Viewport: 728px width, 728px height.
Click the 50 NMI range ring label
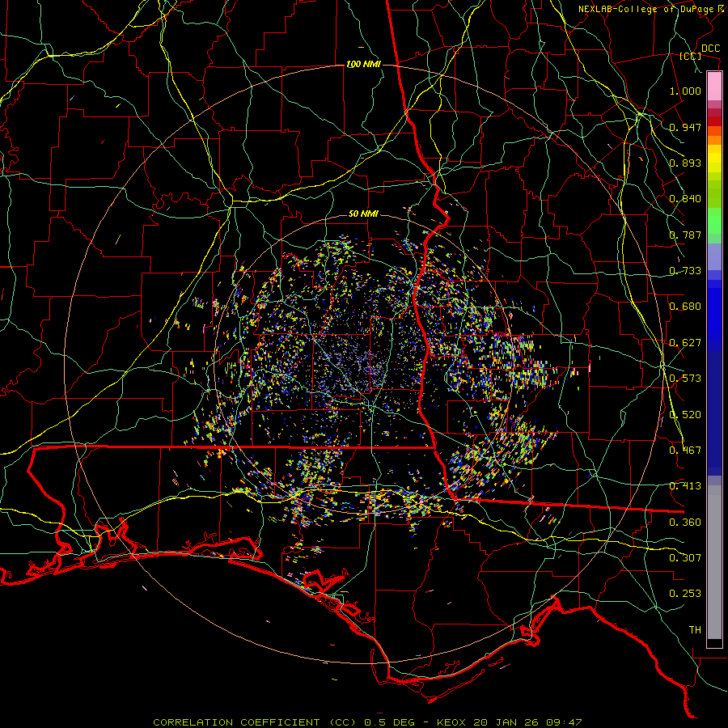point(363,214)
